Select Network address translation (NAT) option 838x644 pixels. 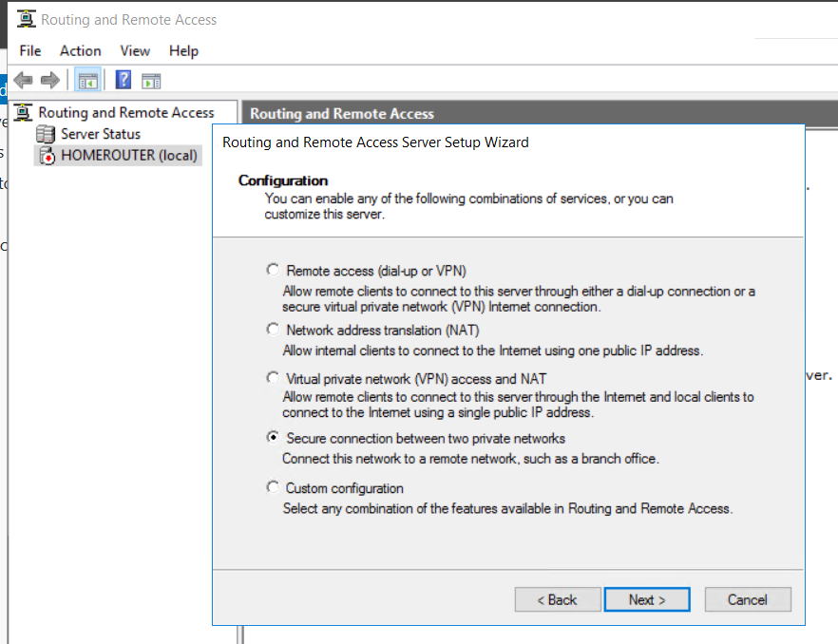274,330
